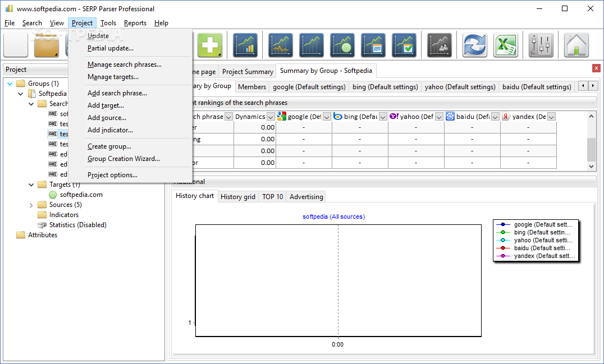Open the baidu column filter dropdown
604x364 pixels.
(495, 117)
